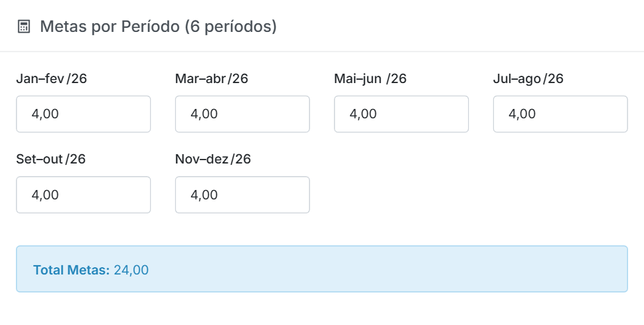Click the Total Metas summary banner
644x325 pixels.
click(x=322, y=269)
